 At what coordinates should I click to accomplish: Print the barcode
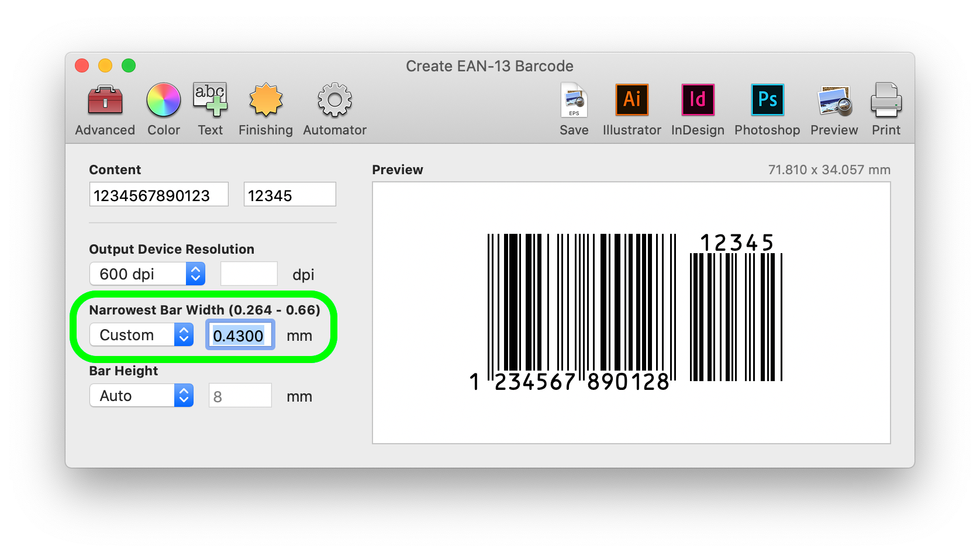[886, 109]
